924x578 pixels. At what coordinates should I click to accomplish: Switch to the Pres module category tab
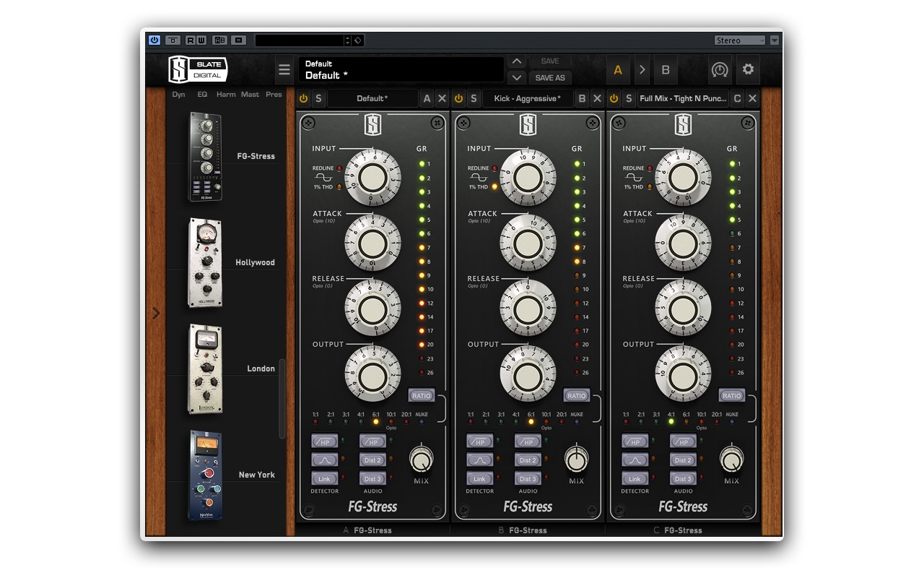coord(274,95)
